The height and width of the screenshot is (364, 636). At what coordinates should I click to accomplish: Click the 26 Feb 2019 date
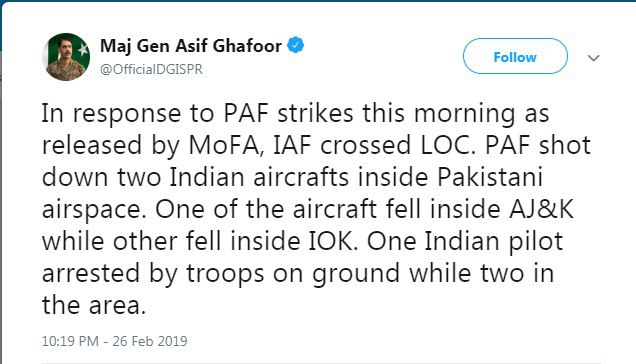coord(150,341)
